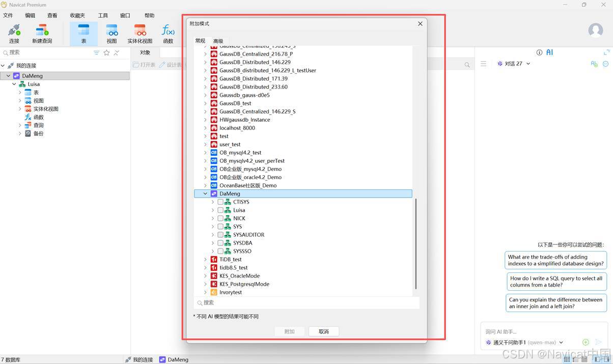The image size is (613, 364).
Task: Click the sidebar 搜索 field
Action: (47, 52)
